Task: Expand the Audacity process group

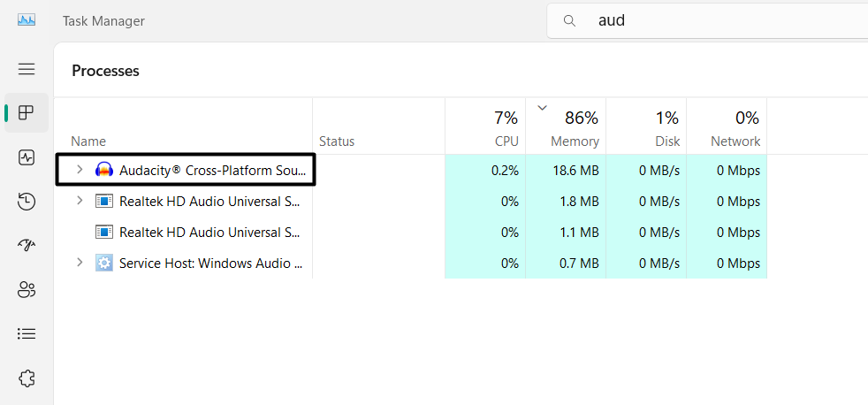Action: click(80, 170)
